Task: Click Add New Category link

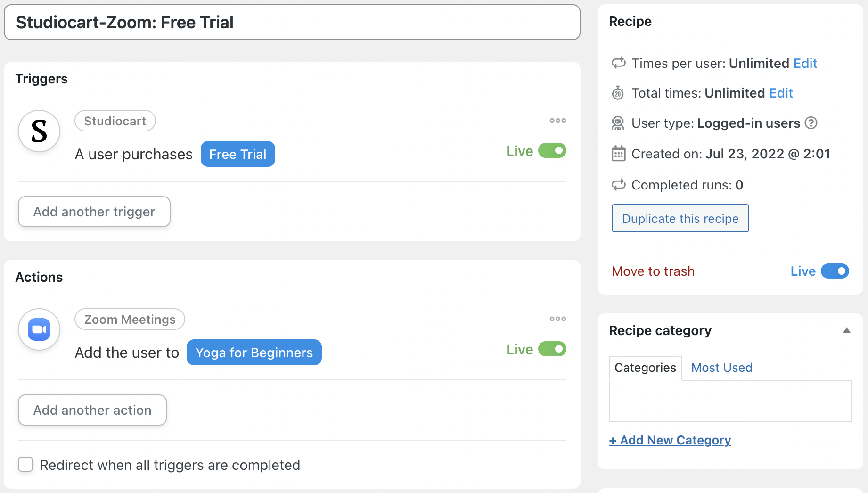Action: coord(670,440)
